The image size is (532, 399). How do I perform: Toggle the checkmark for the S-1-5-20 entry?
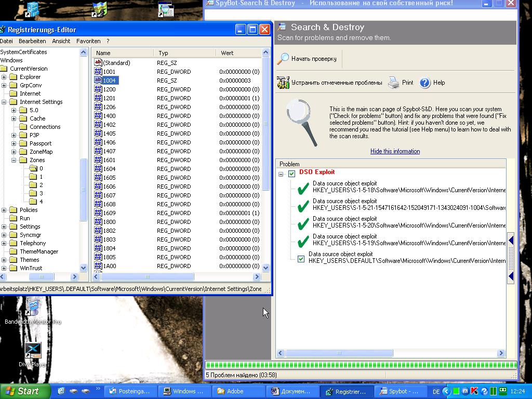[x=303, y=223]
